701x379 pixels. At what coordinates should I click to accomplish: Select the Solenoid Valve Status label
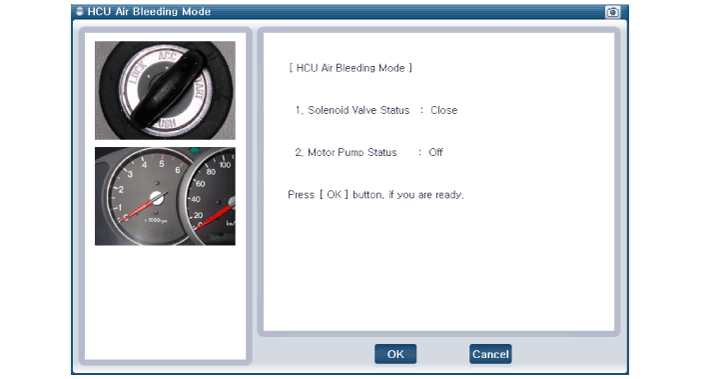(358, 110)
